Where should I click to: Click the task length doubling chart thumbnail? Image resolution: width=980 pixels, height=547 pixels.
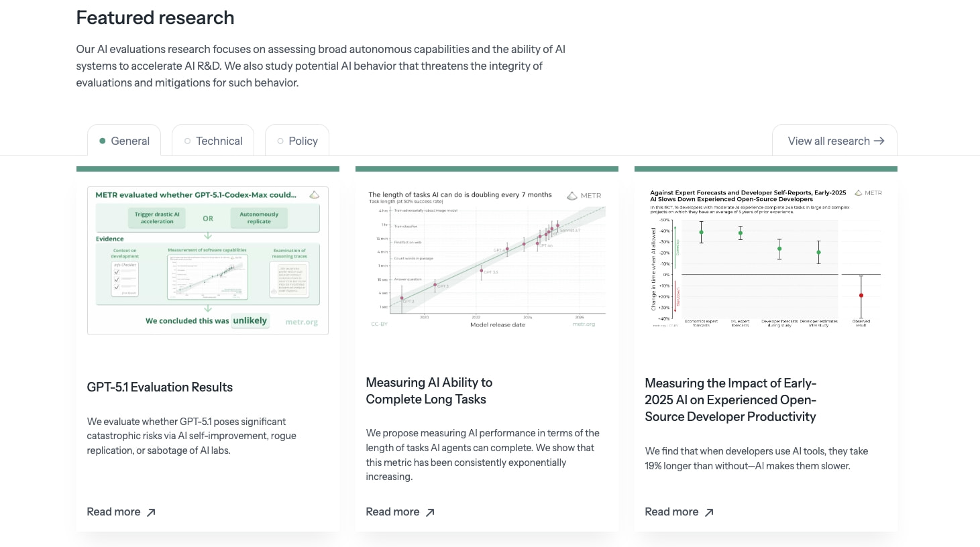[x=487, y=261]
